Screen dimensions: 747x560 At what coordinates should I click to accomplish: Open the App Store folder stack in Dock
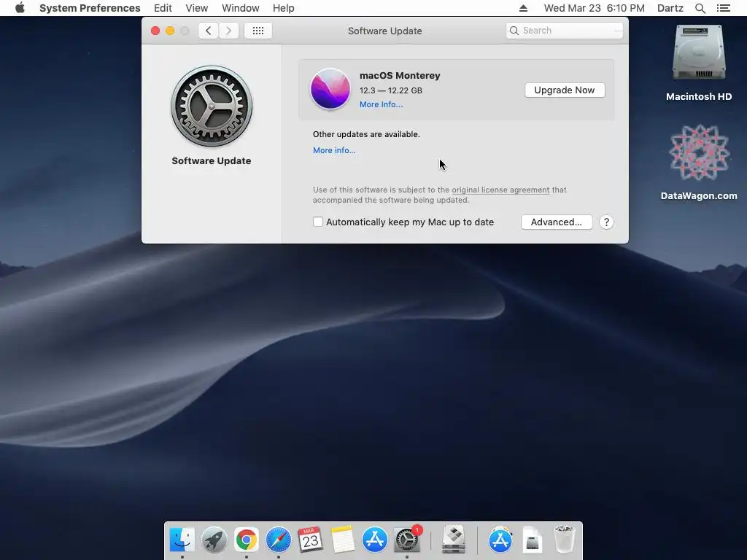click(x=500, y=540)
